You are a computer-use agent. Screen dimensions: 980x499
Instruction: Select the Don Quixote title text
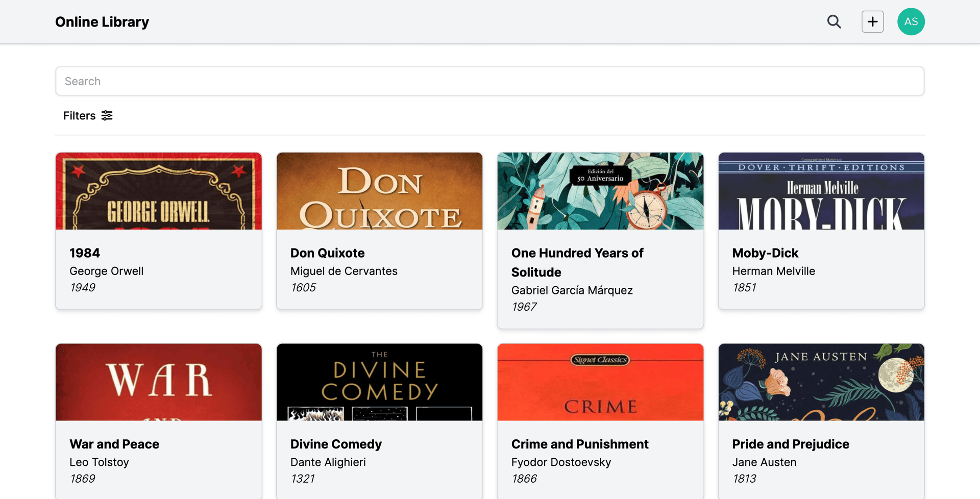coord(328,253)
